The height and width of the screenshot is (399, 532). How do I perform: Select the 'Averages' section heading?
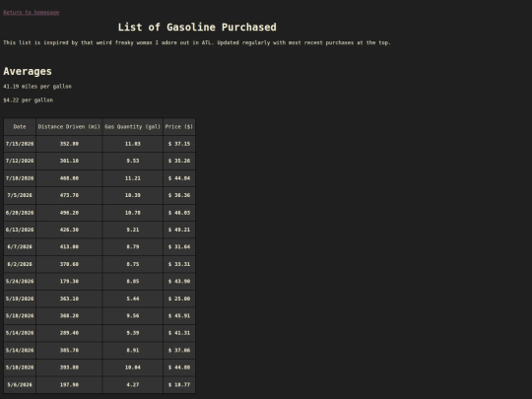28,71
